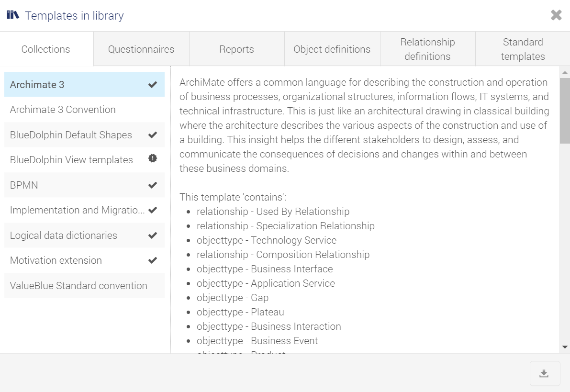Click 'relationship - Specialization Relationship' item
The image size is (570, 392).
point(286,226)
